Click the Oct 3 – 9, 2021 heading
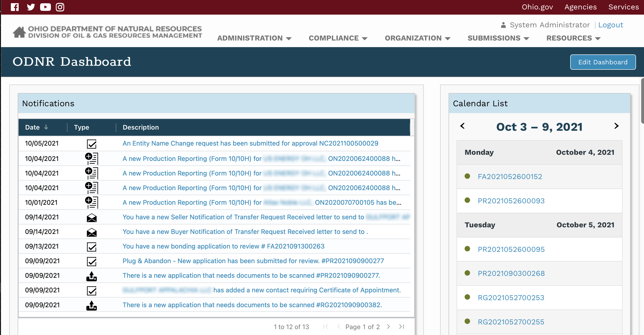This screenshot has width=644, height=335. (539, 127)
